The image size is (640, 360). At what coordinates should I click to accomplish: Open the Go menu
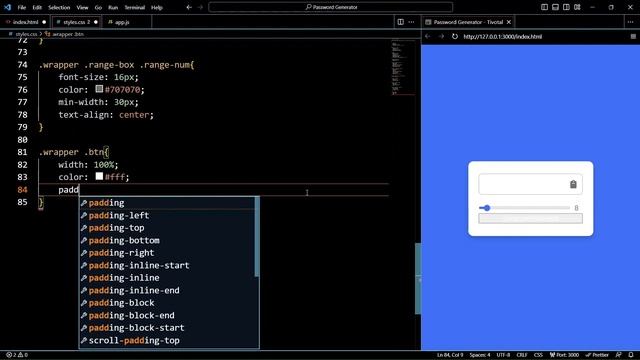[98, 7]
